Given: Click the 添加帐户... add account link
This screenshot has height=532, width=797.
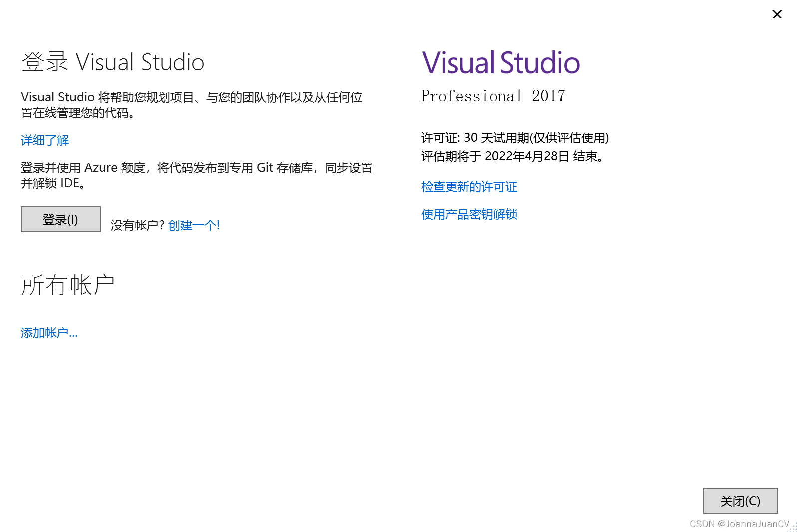Looking at the screenshot, I should pos(49,333).
